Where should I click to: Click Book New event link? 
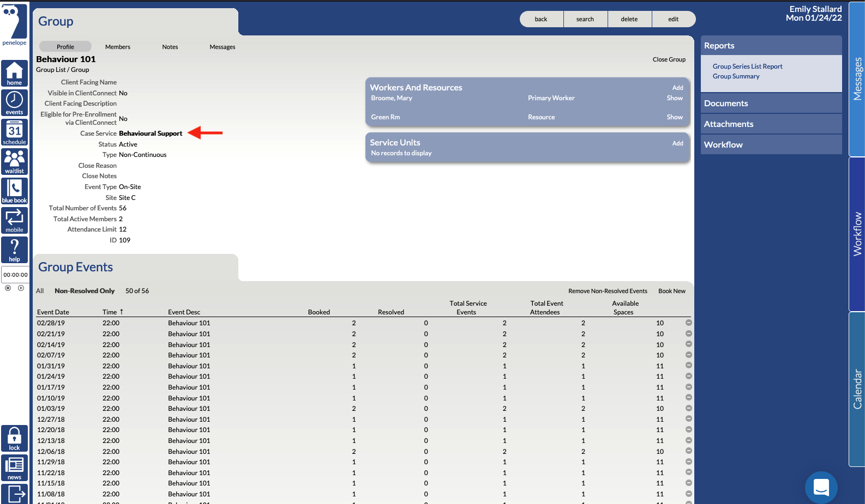coord(672,291)
